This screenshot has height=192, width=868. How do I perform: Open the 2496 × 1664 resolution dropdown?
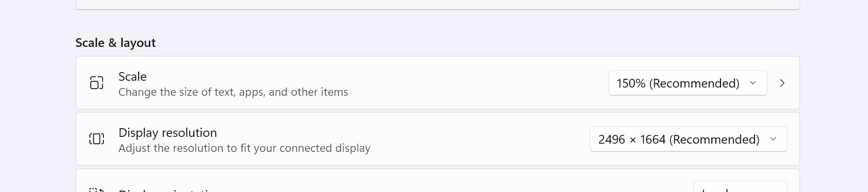[x=689, y=139]
